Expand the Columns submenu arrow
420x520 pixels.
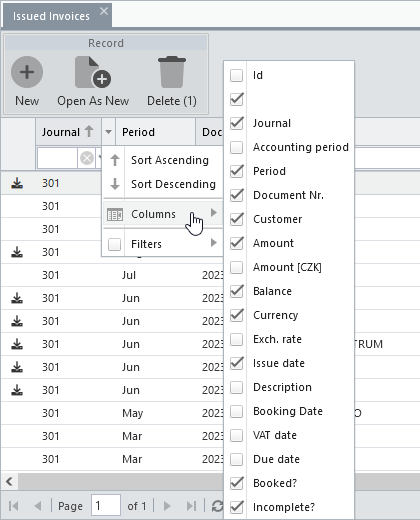tap(214, 213)
